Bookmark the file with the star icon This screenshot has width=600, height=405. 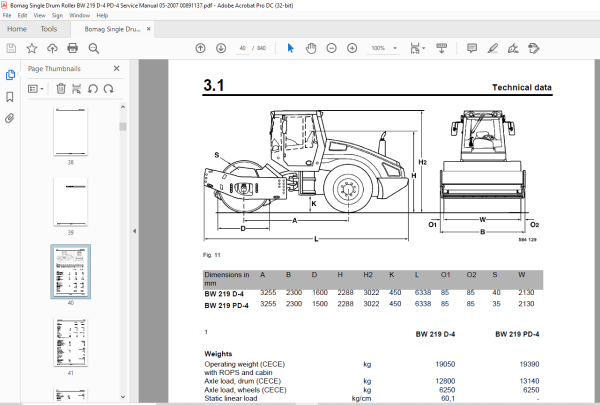pos(32,48)
